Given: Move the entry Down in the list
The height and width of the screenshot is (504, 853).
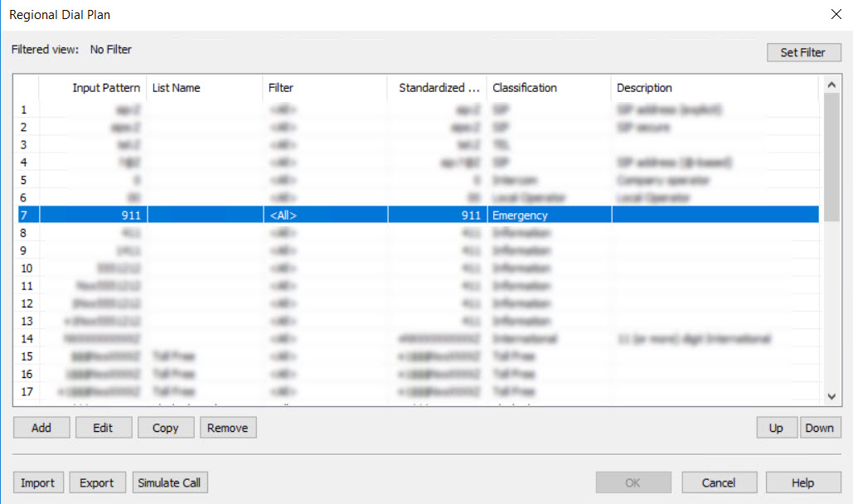Looking at the screenshot, I should 819,428.
